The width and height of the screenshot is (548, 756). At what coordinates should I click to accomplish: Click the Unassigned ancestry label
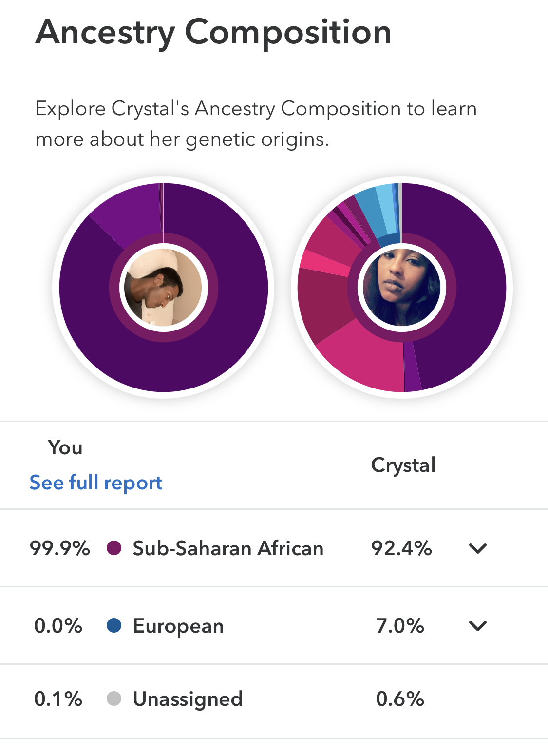click(x=188, y=699)
